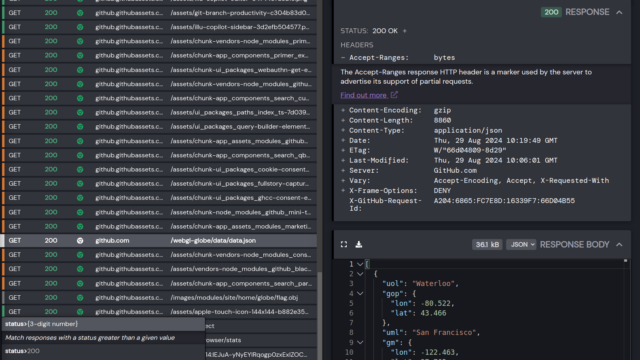Select the chunk-vendors-node_modules_githu request

pos(159,84)
